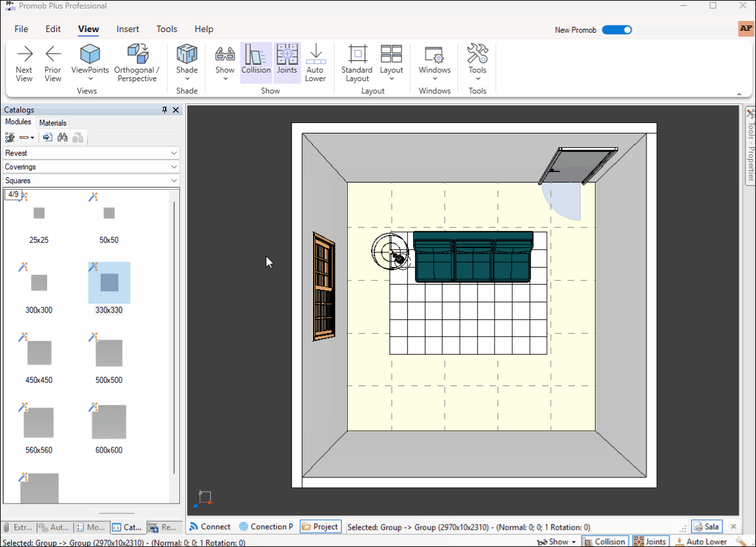
Task: Open the Mo... bottom panel tab
Action: [x=91, y=527]
